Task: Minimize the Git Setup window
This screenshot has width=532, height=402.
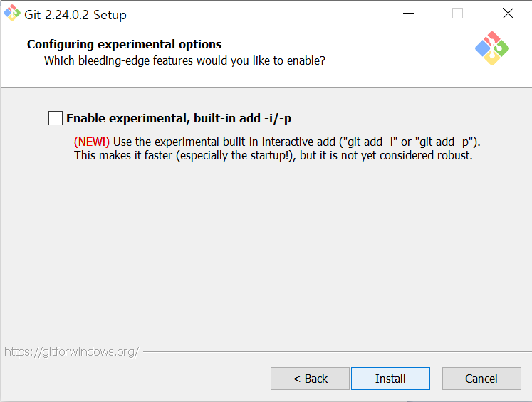Action: pyautogui.click(x=408, y=14)
